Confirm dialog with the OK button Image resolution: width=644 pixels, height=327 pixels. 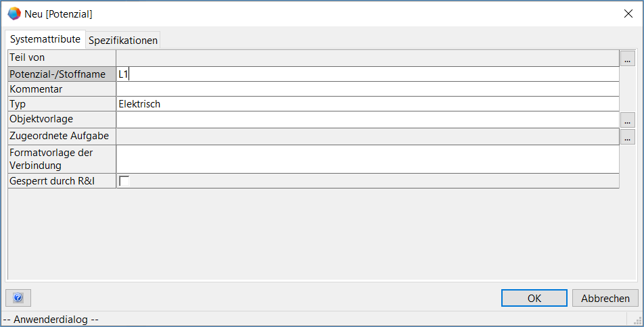click(x=534, y=298)
